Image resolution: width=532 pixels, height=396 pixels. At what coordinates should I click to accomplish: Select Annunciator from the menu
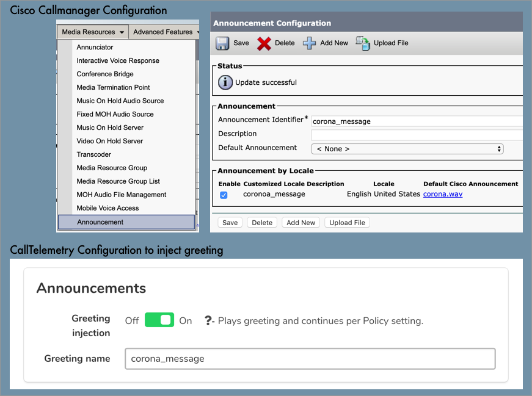coord(95,47)
